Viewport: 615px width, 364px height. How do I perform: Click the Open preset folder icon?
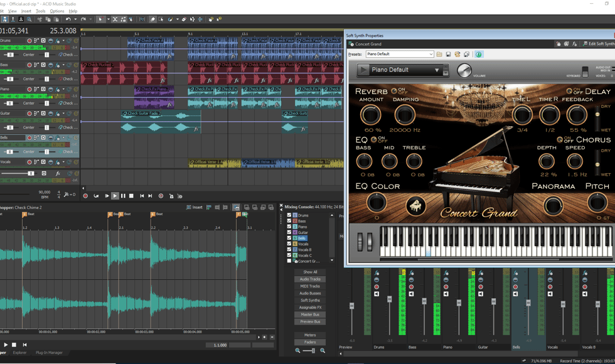pyautogui.click(x=439, y=54)
